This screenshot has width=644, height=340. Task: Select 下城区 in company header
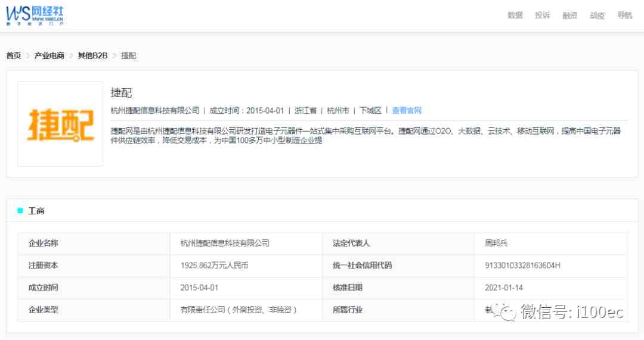coord(370,110)
